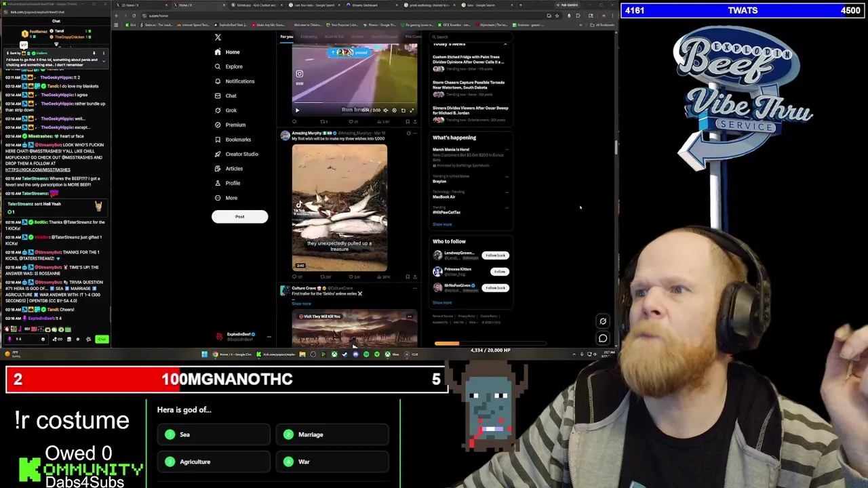Open Storm Chasers Capture Tornado story
Image resolution: width=868 pixels, height=488 pixels.
(469, 89)
